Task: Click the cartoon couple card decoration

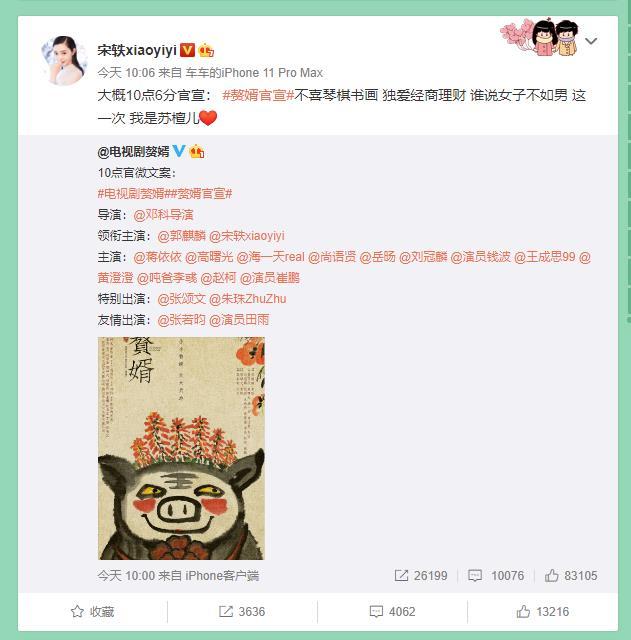Action: coord(540,38)
